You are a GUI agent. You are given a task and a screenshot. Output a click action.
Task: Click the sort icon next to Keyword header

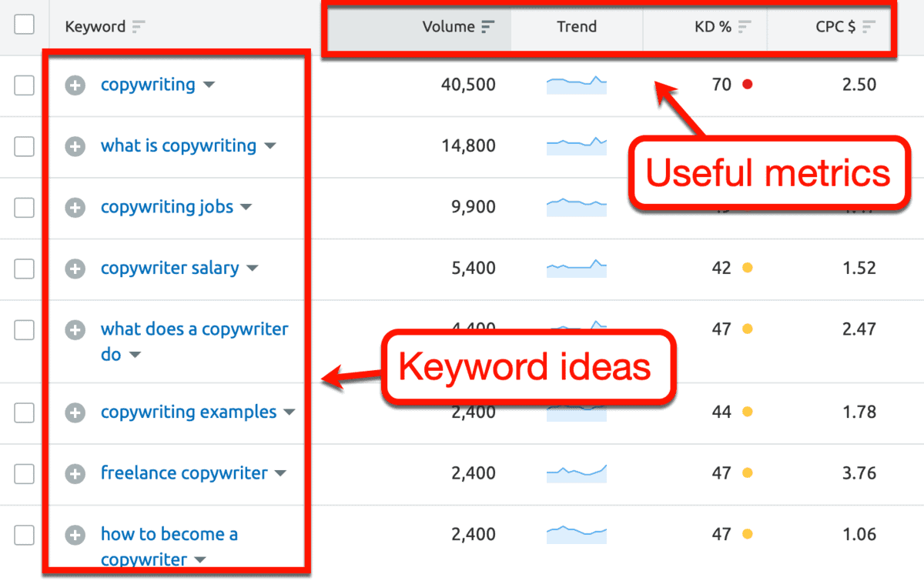point(137,26)
